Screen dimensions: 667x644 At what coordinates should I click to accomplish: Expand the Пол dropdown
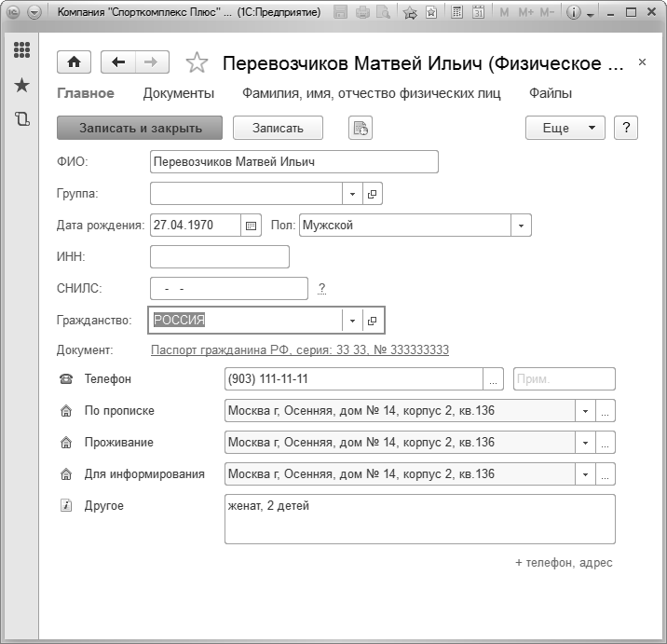click(521, 225)
